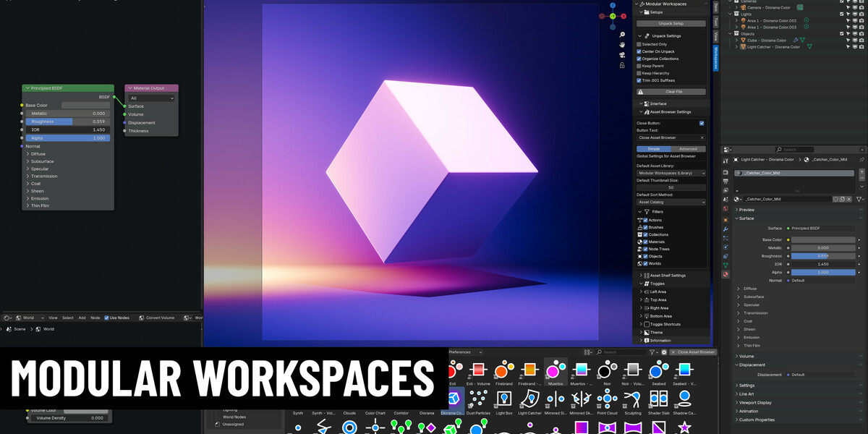Open the Workspaces sidebar tab

pyautogui.click(x=715, y=58)
